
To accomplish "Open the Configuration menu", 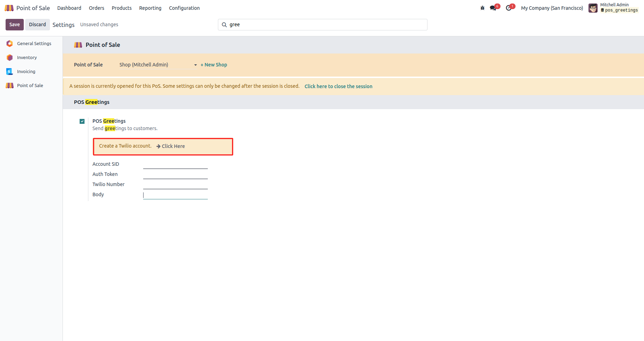I will click(184, 8).
